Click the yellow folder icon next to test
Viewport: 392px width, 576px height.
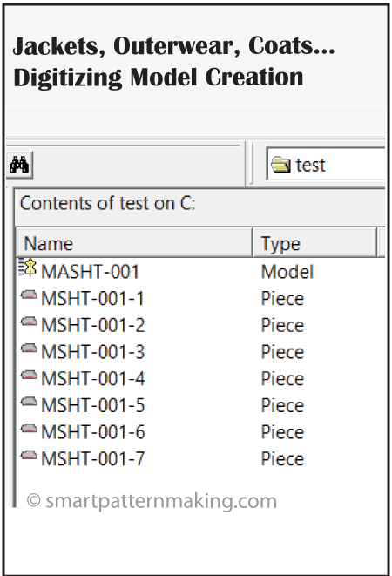point(281,165)
